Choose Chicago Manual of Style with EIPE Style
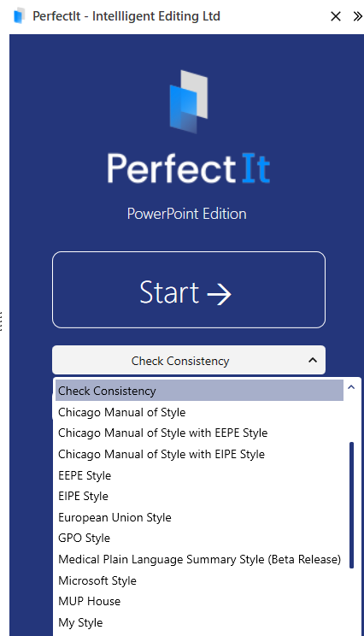Screen dimensions: 364x636 coord(199,454)
